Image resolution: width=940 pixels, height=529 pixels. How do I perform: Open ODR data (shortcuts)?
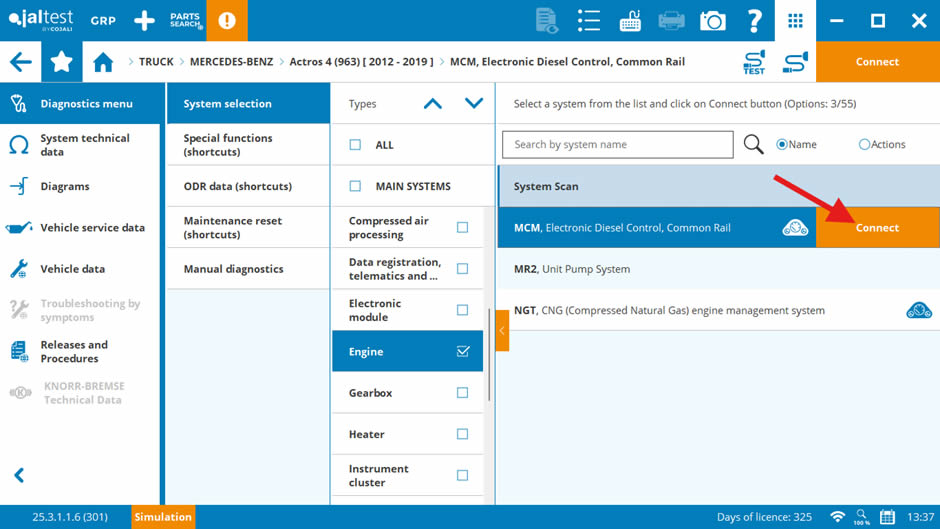248,187
